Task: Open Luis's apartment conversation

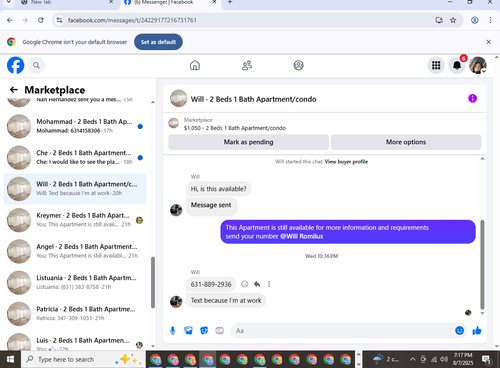Action: (75, 341)
